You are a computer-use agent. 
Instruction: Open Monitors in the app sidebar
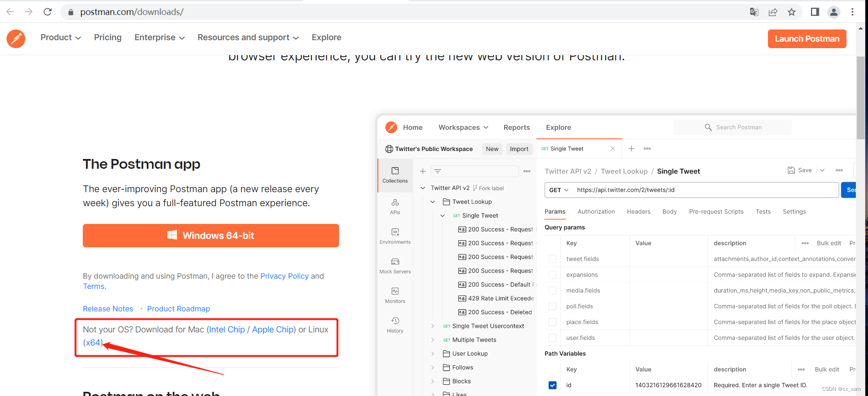pos(395,295)
